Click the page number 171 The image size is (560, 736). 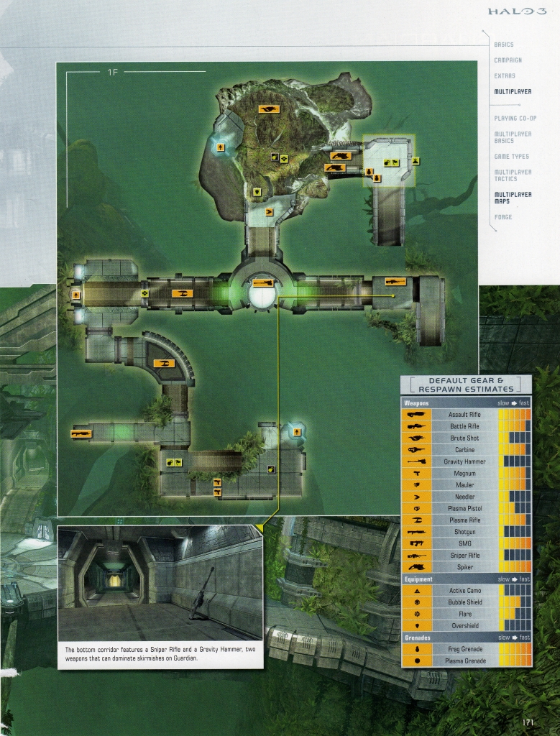click(x=528, y=723)
